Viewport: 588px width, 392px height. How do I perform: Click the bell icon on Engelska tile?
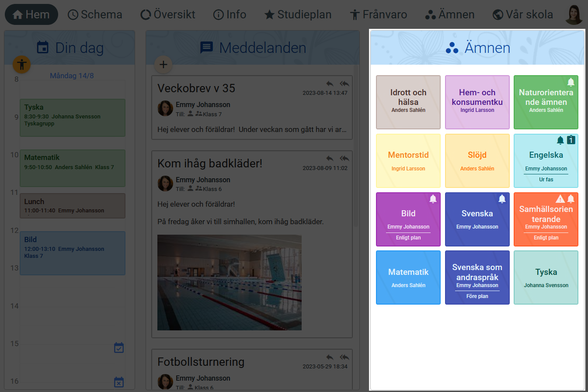(560, 140)
